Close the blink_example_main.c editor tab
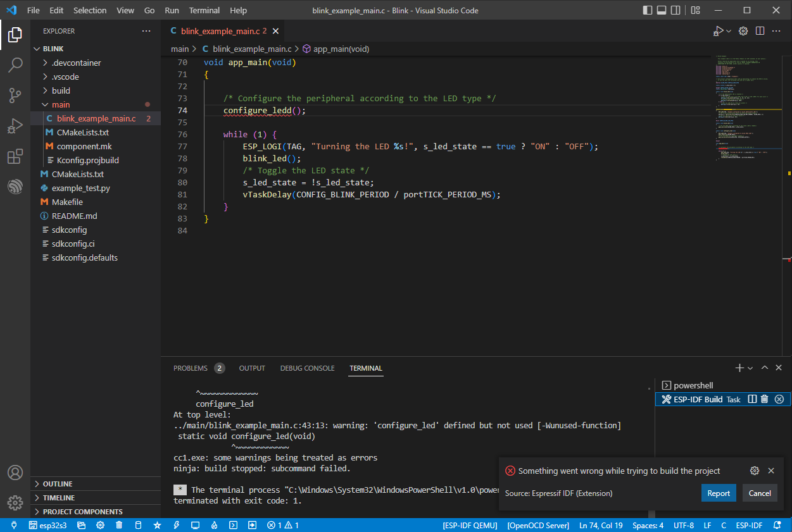This screenshot has height=532, width=792. click(x=275, y=31)
